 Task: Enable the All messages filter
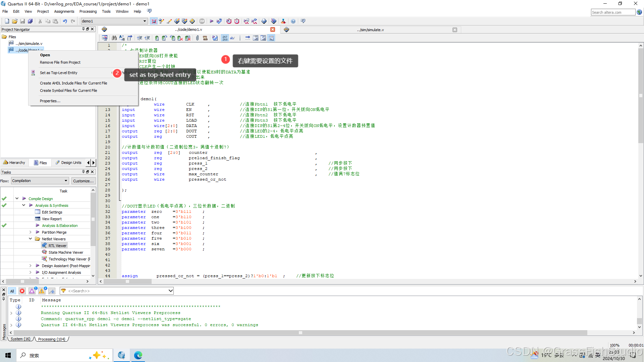pyautogui.click(x=12, y=291)
